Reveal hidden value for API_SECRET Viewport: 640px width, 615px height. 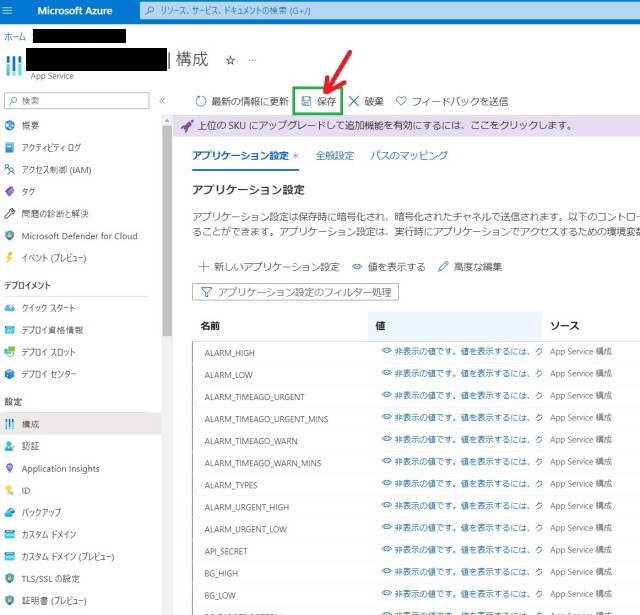[x=462, y=550]
